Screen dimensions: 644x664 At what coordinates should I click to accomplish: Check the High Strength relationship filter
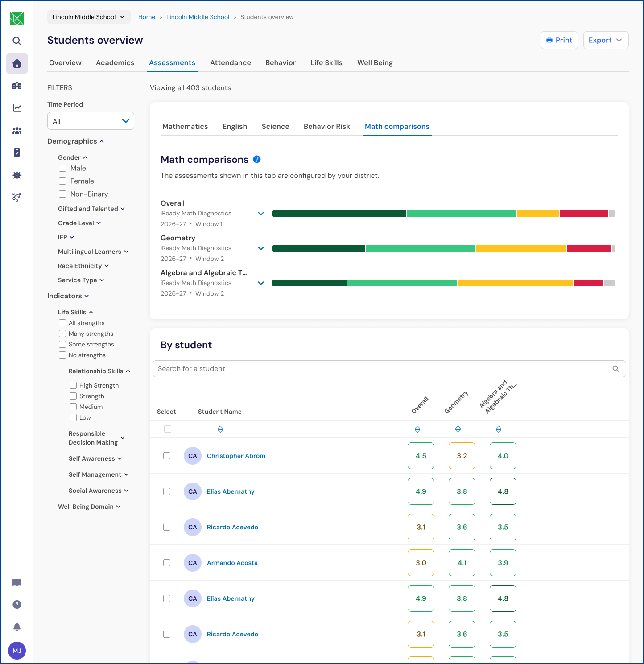[x=73, y=385]
